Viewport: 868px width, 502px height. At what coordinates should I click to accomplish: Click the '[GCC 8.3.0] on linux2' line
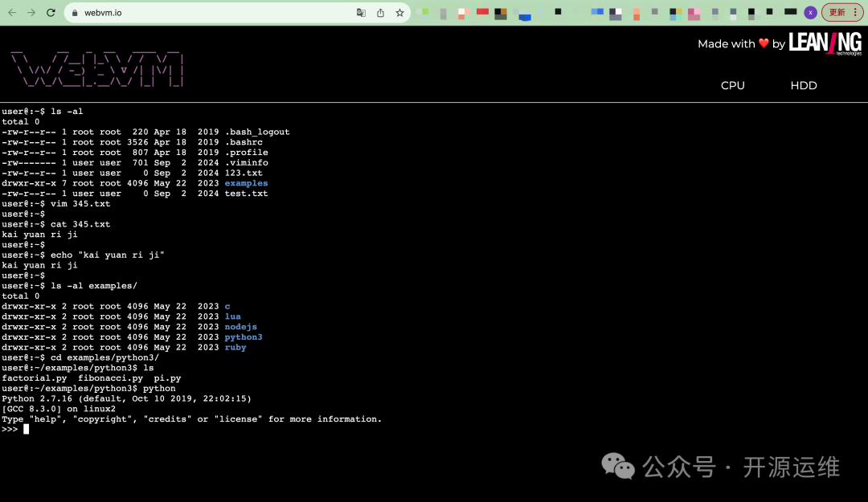[x=59, y=409]
